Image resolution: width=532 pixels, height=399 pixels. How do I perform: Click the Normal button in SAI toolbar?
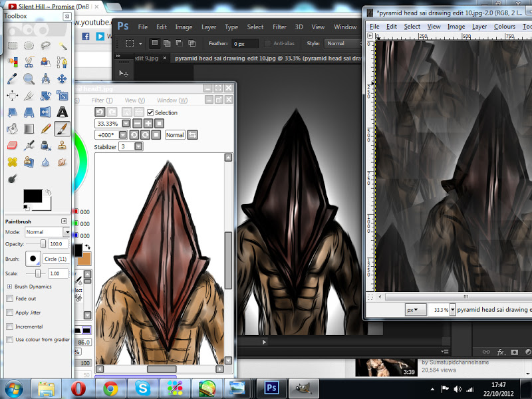[175, 135]
